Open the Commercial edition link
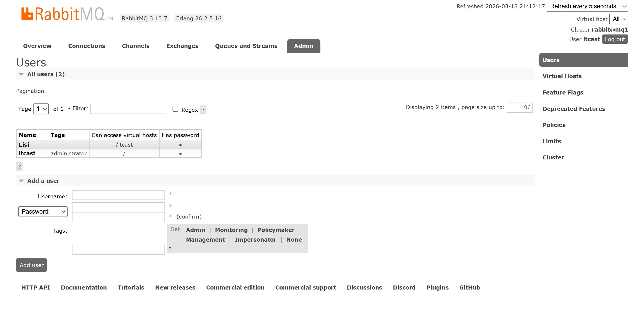This screenshot has height=309, width=644. pos(235,288)
